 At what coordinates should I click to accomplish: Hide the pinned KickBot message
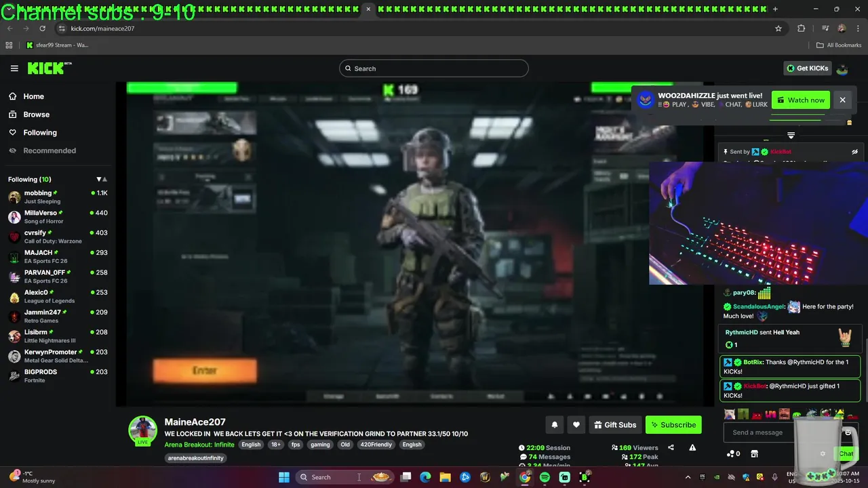(x=854, y=152)
